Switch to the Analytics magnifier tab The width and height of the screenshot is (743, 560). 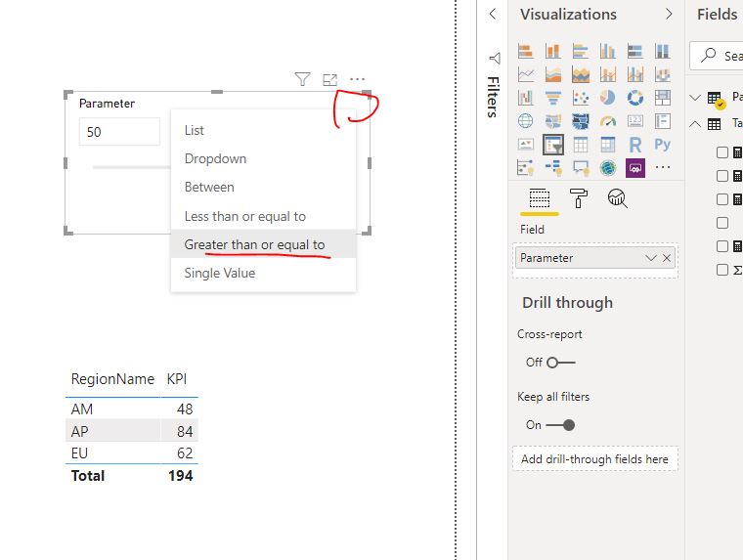click(x=618, y=198)
